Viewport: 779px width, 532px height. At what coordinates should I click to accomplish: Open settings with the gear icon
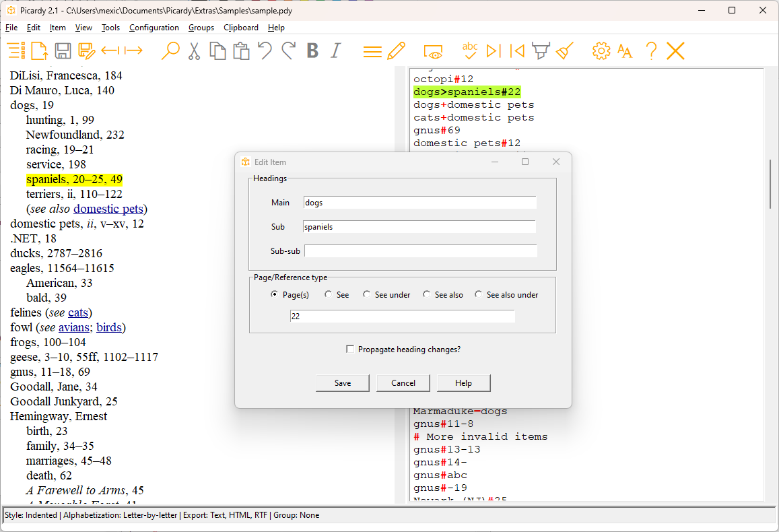601,51
